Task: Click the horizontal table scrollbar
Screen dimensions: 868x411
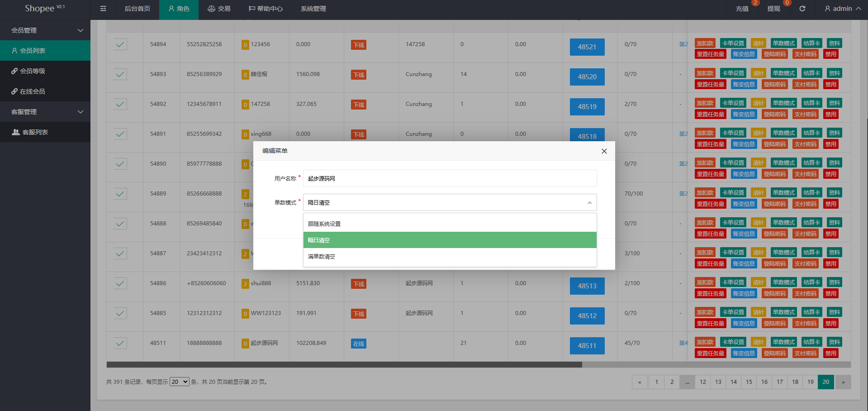Action: point(344,364)
